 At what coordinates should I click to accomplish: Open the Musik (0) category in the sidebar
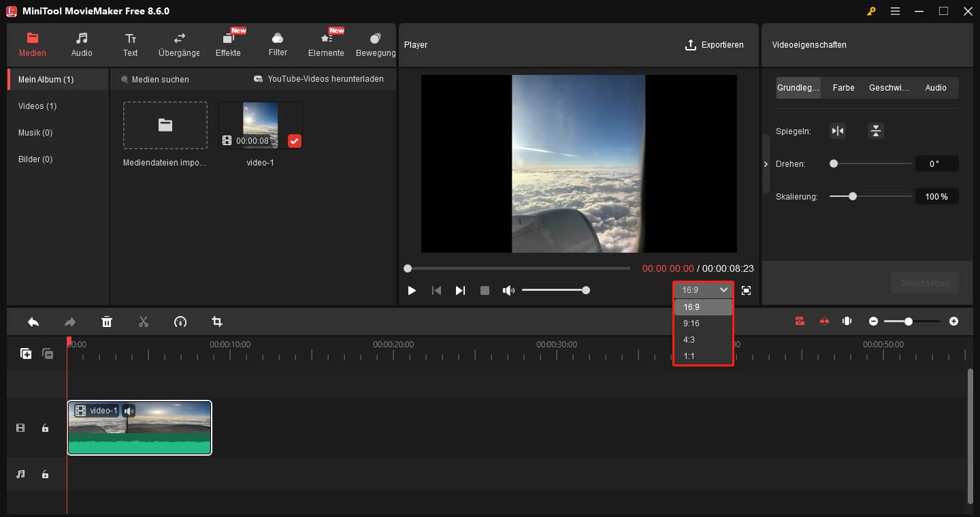tap(35, 132)
